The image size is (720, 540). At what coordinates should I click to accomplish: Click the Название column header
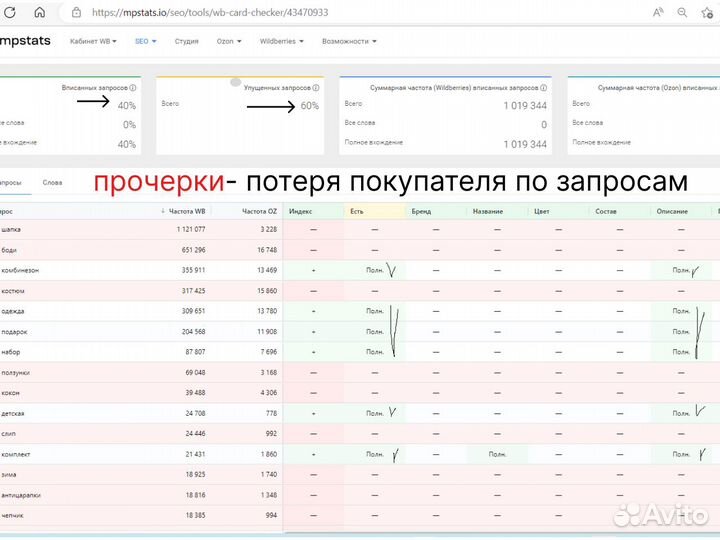click(x=488, y=211)
